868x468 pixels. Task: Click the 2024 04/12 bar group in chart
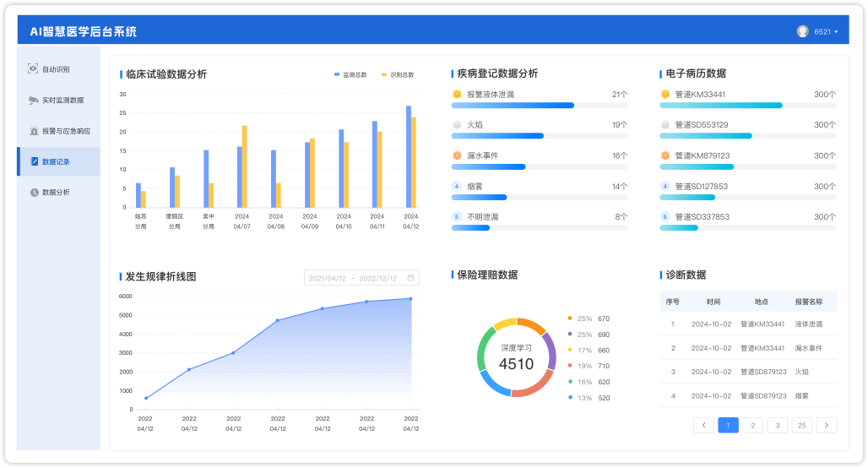(410, 157)
